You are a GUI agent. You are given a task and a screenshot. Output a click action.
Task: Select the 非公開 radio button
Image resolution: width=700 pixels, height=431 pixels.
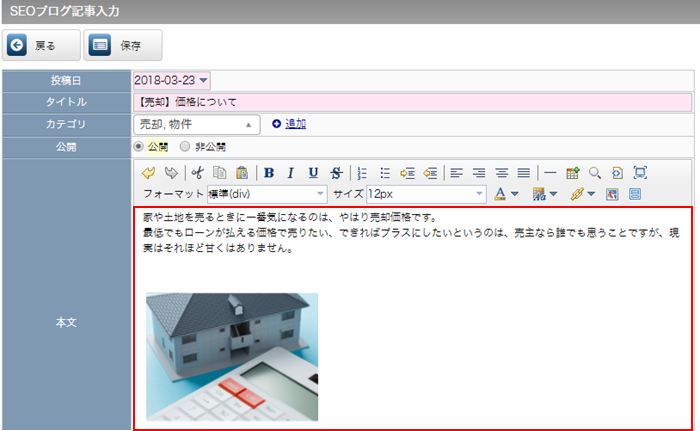[x=184, y=146]
